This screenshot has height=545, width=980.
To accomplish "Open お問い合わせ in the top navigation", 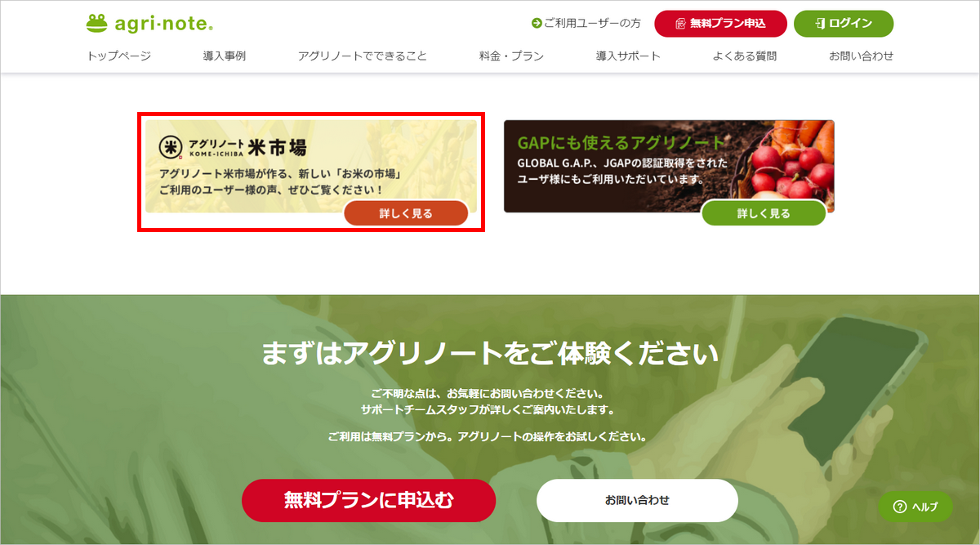I will [x=862, y=56].
